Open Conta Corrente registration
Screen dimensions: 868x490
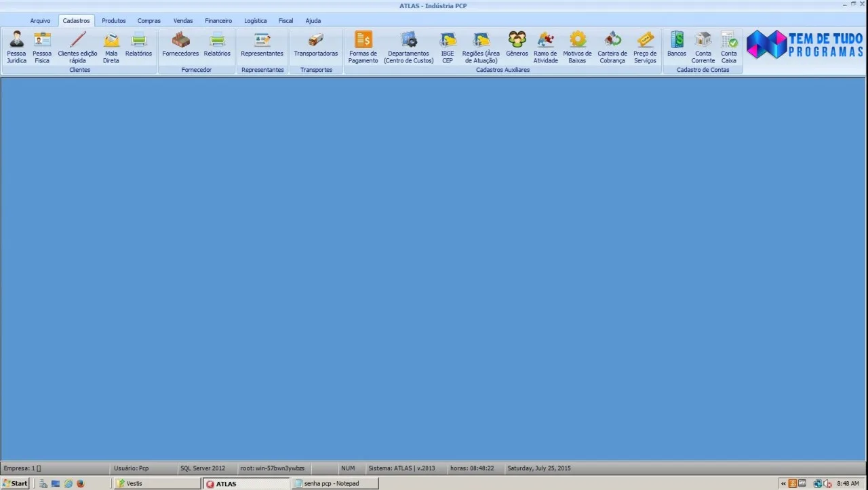703,47
